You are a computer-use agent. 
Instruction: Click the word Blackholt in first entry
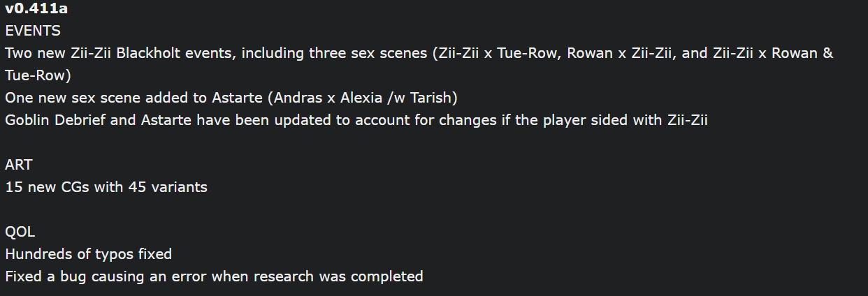point(163,53)
